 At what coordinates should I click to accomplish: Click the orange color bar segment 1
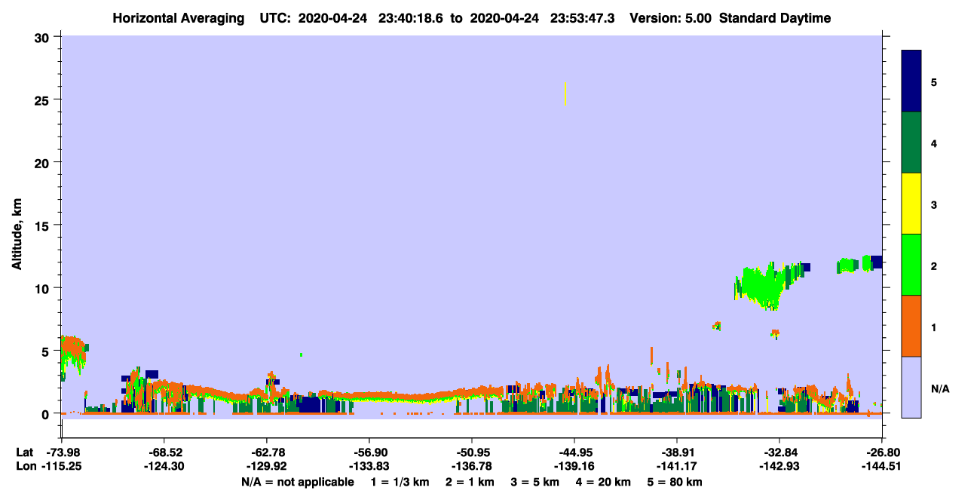(911, 326)
